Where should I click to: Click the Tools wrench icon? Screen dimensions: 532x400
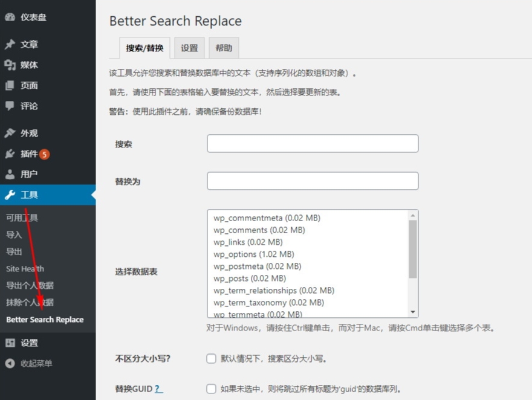click(10, 195)
